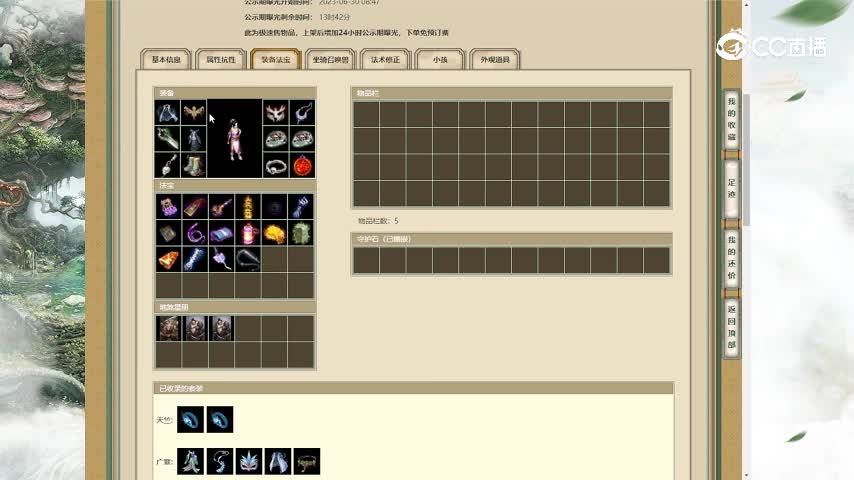Select the red round charm equipment icon
The height and width of the screenshot is (480, 854).
[302, 165]
